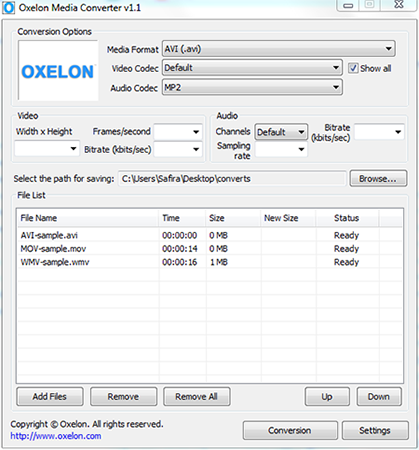419x450 pixels.
Task: Select the AVI-sample.avi row
Action: 209,235
